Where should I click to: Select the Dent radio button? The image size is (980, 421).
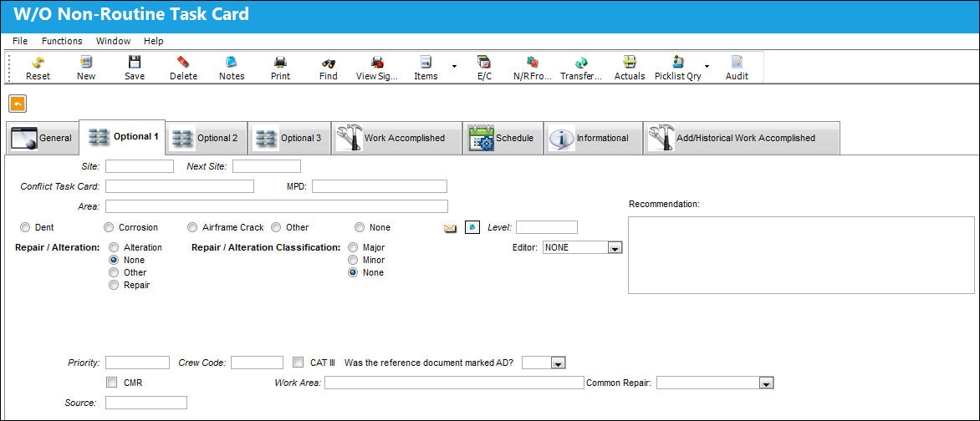point(25,227)
